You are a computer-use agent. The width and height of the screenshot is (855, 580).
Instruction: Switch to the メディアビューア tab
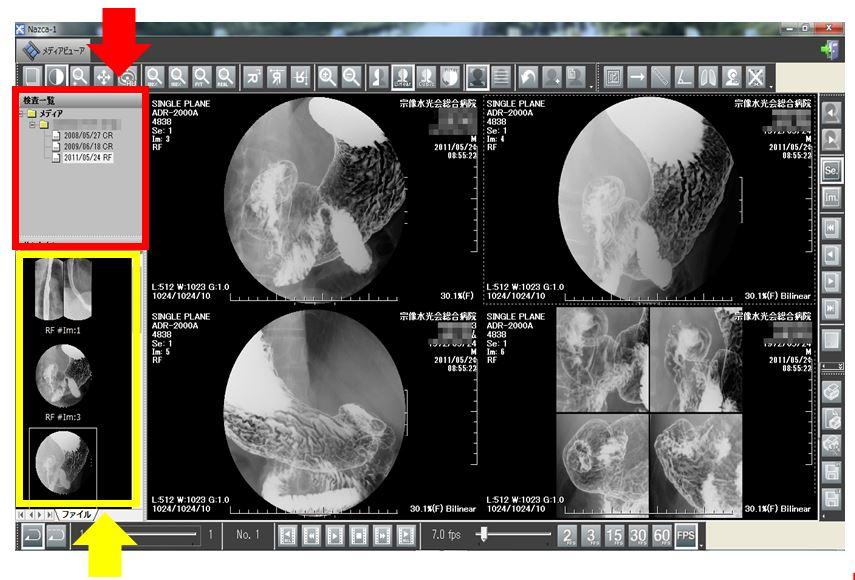click(x=55, y=49)
